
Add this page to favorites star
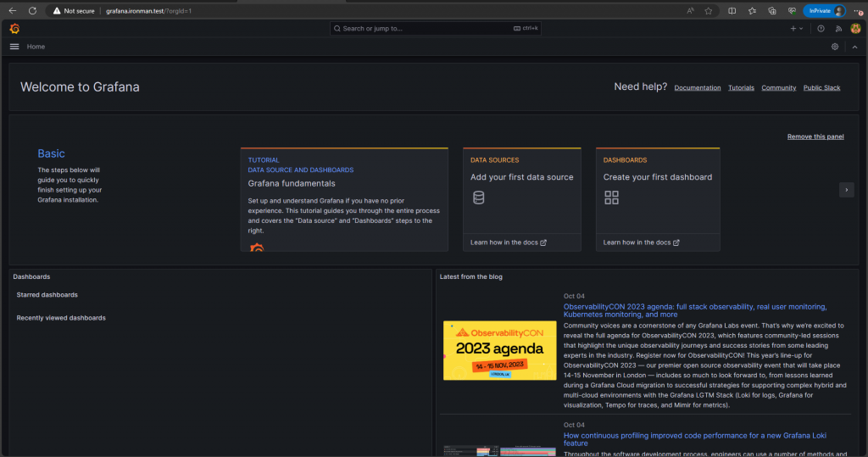pos(709,10)
